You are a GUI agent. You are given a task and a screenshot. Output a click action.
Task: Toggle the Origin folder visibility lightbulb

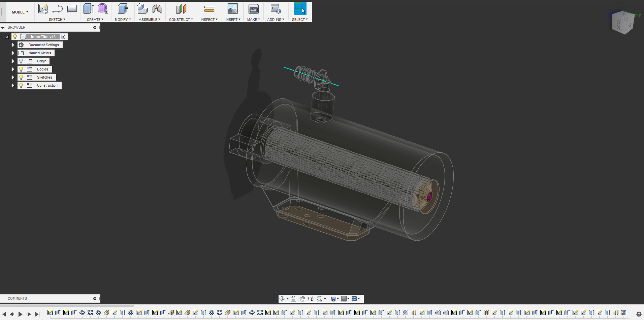coord(21,61)
